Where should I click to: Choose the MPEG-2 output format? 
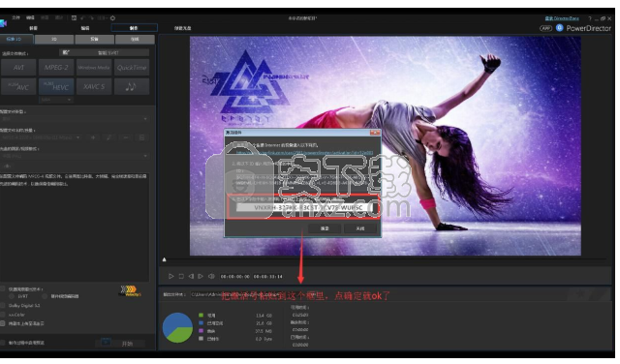coord(56,67)
